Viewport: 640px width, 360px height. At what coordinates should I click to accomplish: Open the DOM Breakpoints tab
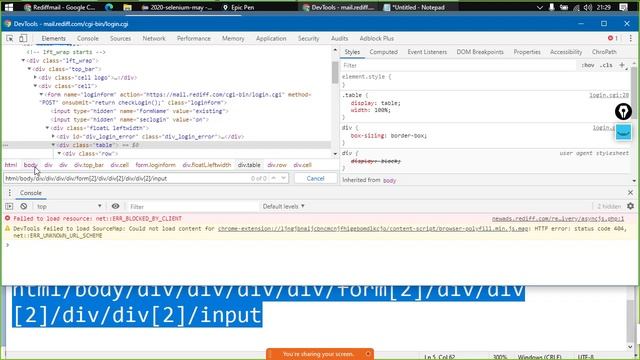(480, 52)
